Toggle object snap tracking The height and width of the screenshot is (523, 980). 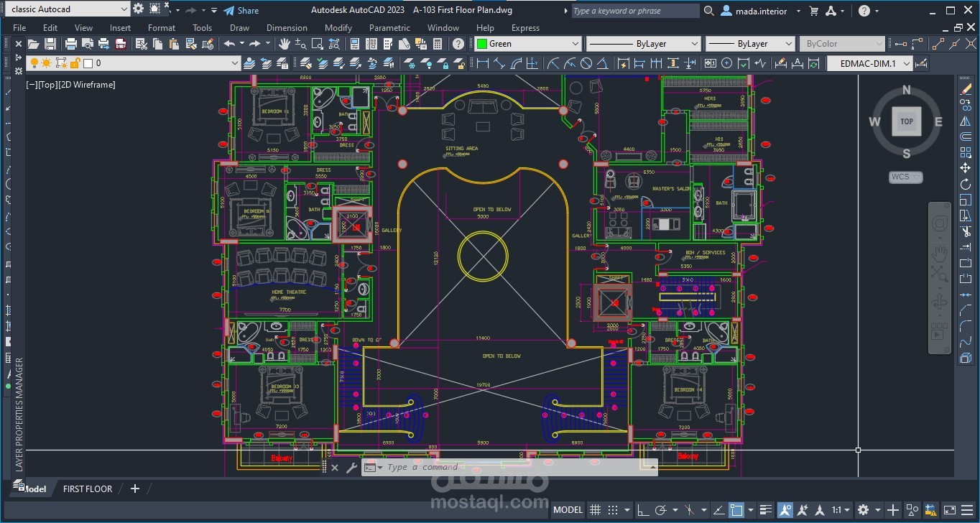[x=718, y=510]
